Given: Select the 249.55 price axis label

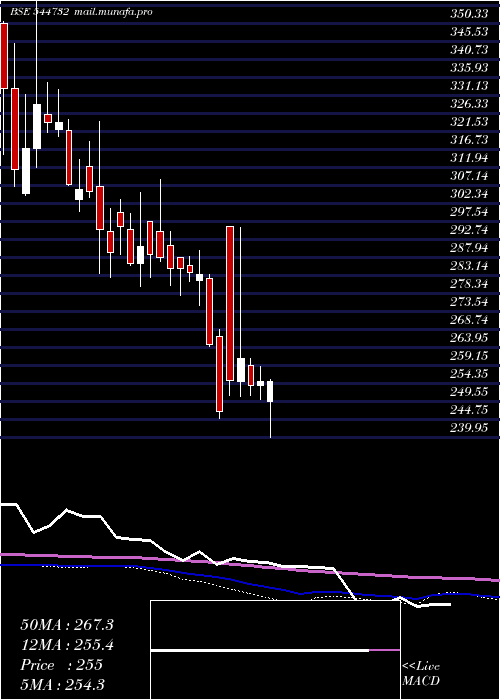Looking at the screenshot, I should pos(469,392).
